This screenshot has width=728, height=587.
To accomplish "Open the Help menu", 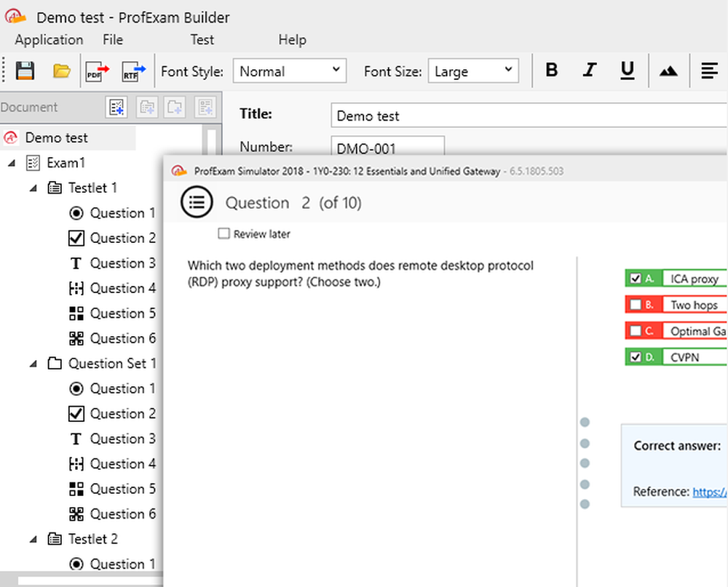I will [x=292, y=40].
